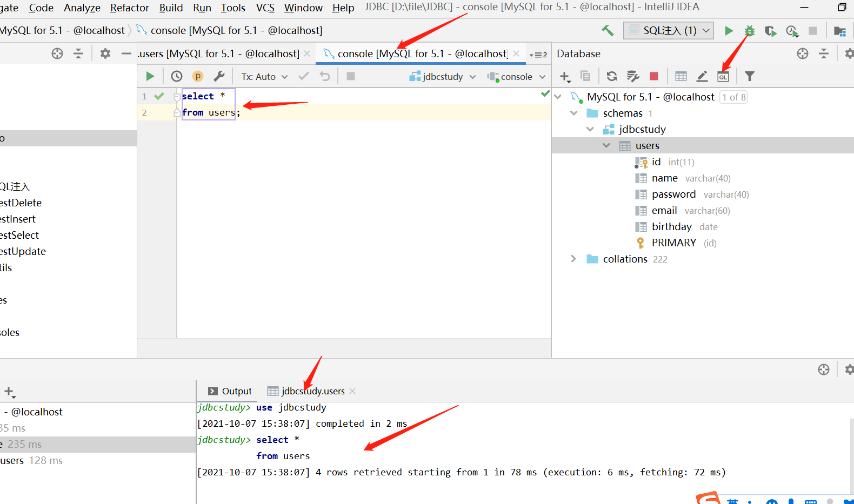The height and width of the screenshot is (504, 854).
Task: Collapse the jdbcstudy schema node
Action: [x=590, y=129]
